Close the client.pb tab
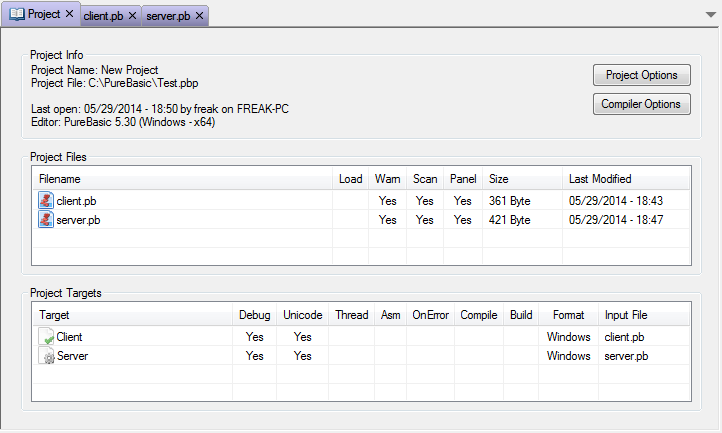Screen dimensions: 722x433 coord(132,16)
